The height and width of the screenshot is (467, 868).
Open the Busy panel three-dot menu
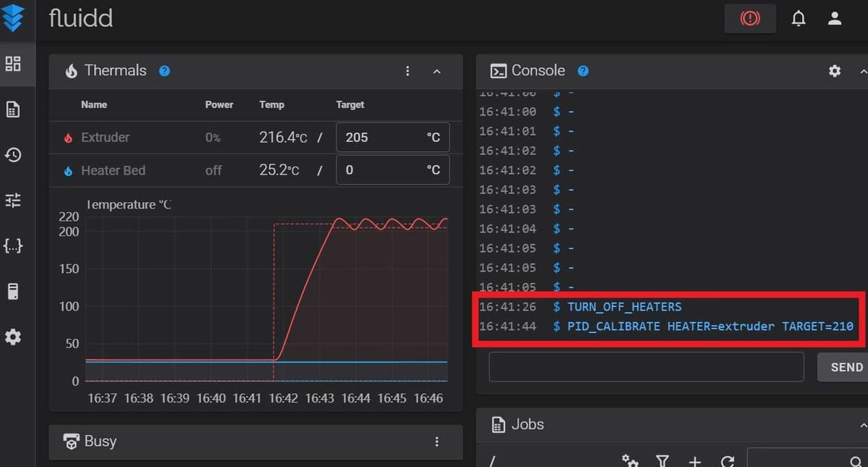(x=437, y=442)
